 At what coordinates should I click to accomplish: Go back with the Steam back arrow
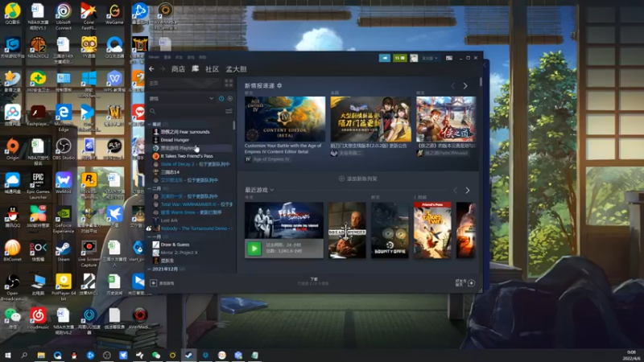(x=151, y=69)
